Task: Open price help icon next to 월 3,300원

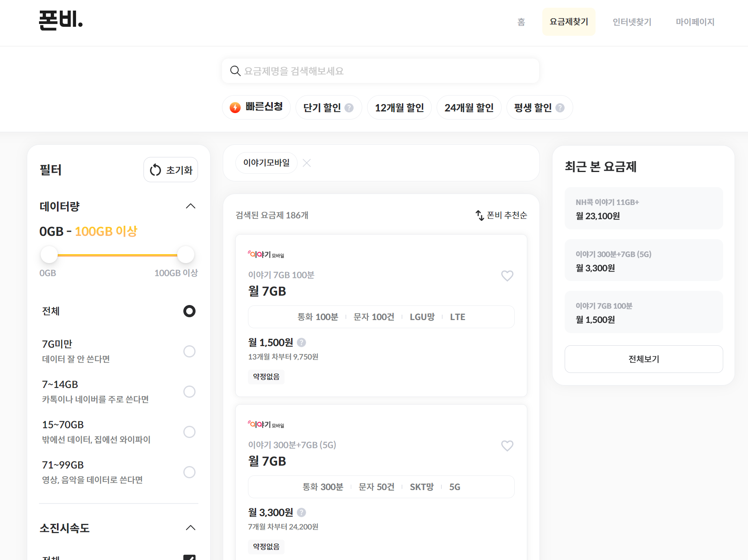Action: (301, 512)
